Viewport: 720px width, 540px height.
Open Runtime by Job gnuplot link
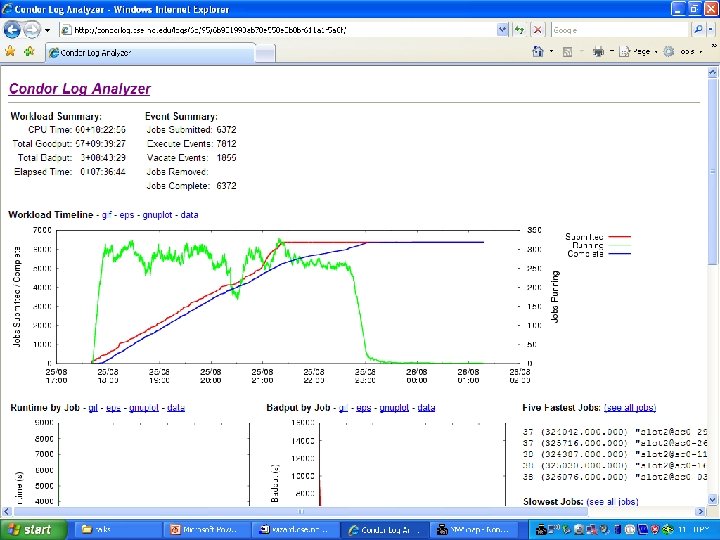[x=144, y=408]
